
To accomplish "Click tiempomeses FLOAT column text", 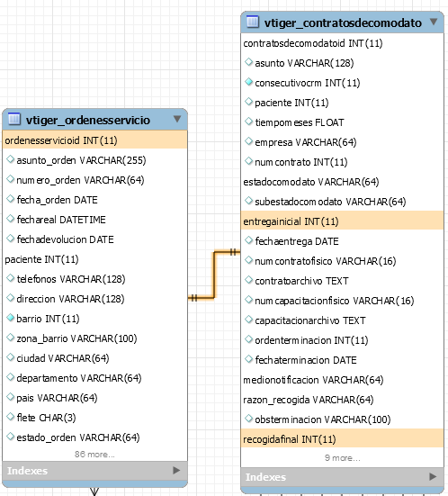I will pos(300,122).
